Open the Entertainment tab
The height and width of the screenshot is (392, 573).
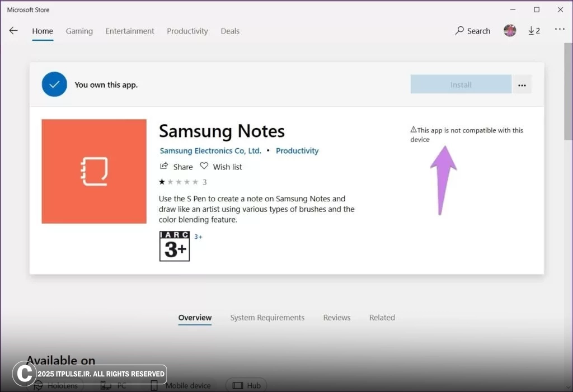(130, 31)
